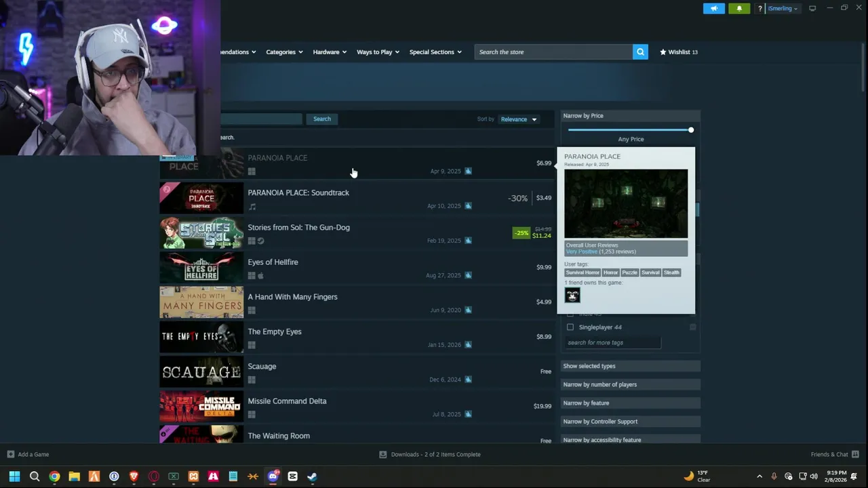Image resolution: width=868 pixels, height=488 pixels.
Task: Open the Wishlist with 13 items
Action: (679, 52)
